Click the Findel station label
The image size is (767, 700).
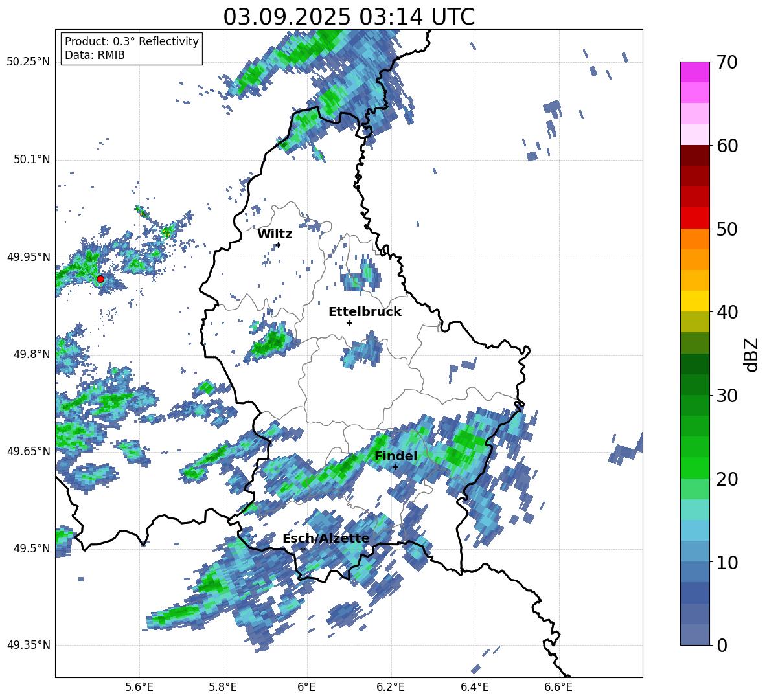396,456
